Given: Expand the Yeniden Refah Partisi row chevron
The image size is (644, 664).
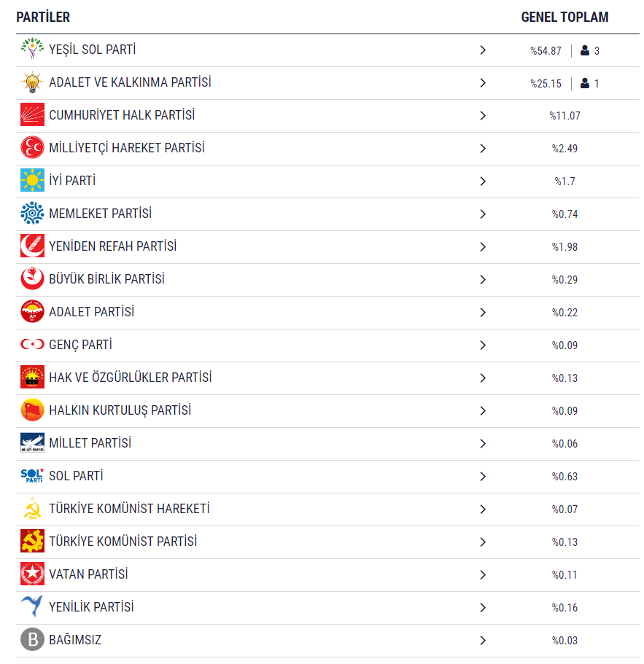Looking at the screenshot, I should pos(483,247).
